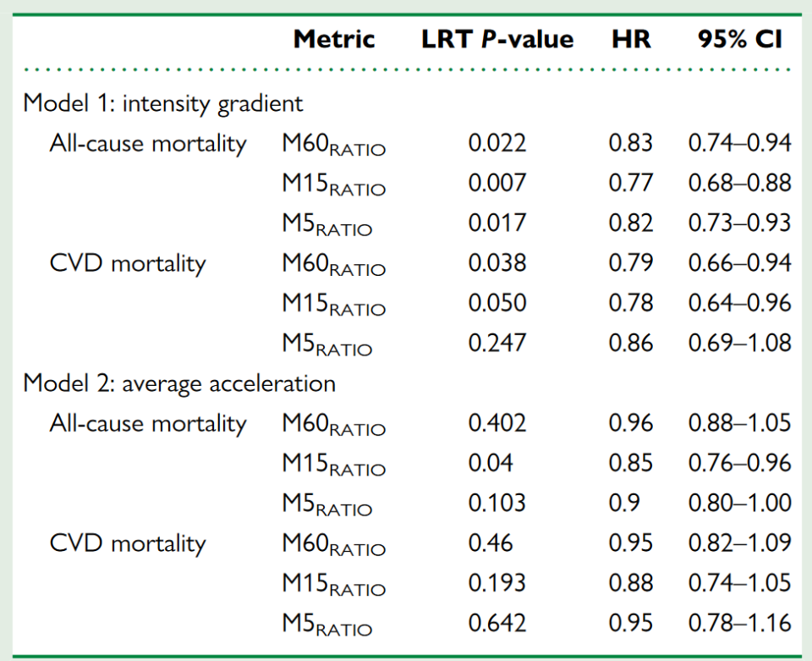Screen dimensions: 812x661
Task: Click the P-value 0.247 cell
Action: tap(497, 343)
